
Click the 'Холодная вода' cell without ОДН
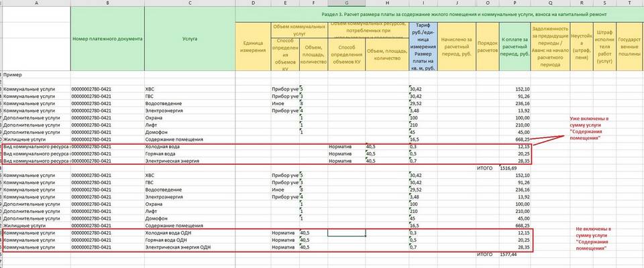pos(190,147)
